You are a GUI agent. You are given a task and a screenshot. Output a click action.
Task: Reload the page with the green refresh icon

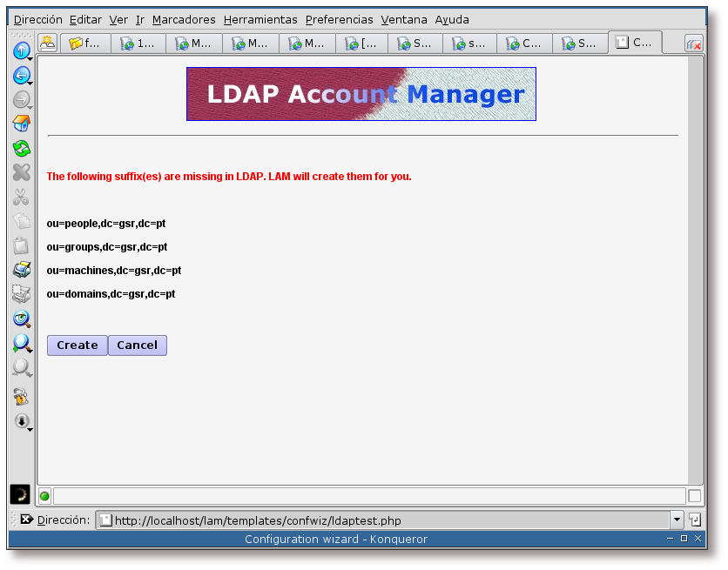click(x=22, y=148)
